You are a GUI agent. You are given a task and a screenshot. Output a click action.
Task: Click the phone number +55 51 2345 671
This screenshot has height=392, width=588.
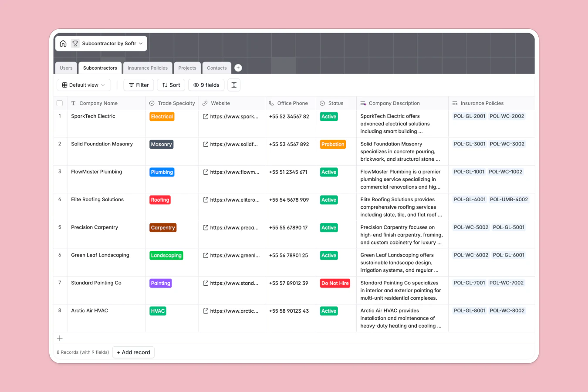point(288,172)
